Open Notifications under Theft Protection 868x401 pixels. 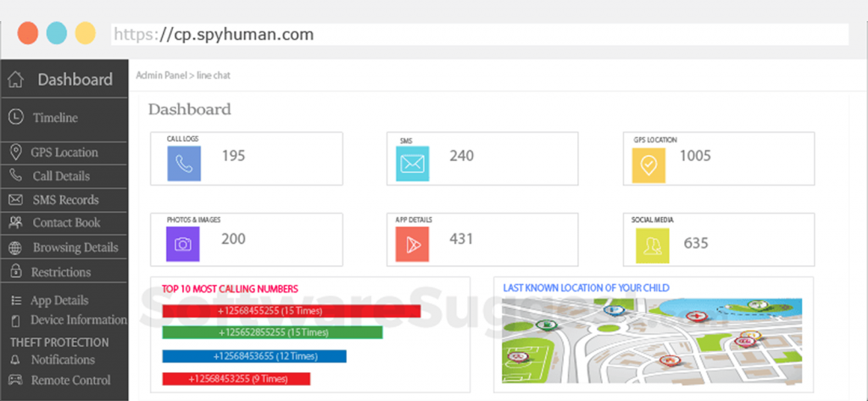tap(63, 360)
